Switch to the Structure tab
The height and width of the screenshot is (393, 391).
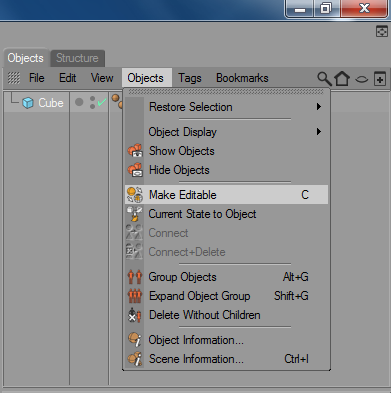tap(77, 58)
